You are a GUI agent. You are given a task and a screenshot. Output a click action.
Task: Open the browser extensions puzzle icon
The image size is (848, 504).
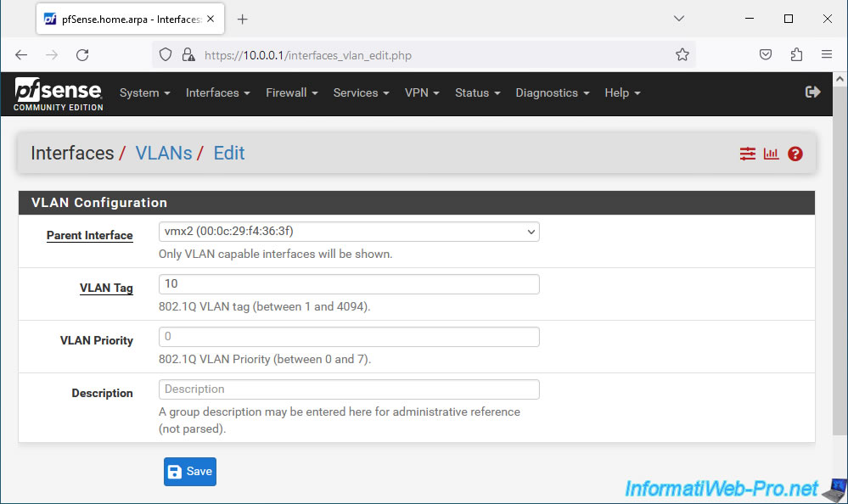click(796, 55)
